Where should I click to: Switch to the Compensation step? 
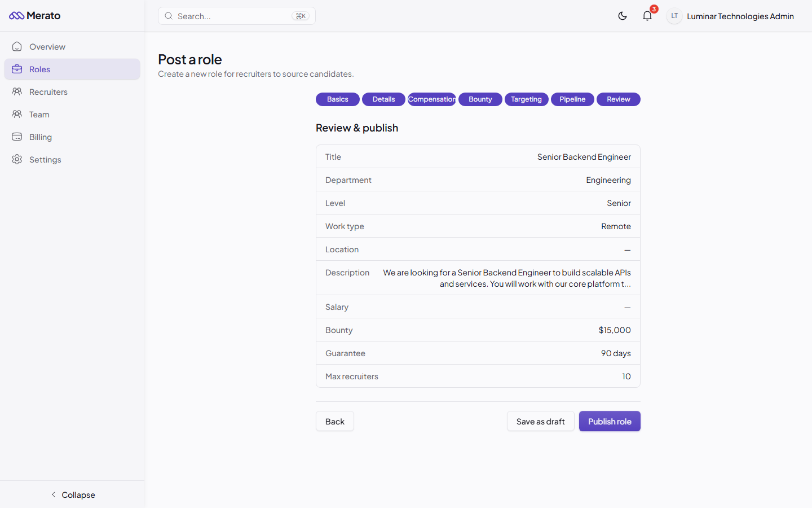pos(432,99)
